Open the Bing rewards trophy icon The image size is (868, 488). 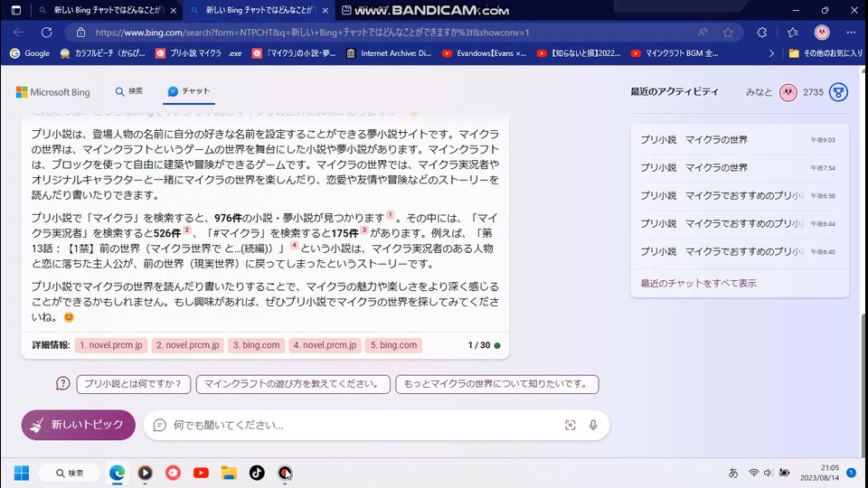(839, 92)
